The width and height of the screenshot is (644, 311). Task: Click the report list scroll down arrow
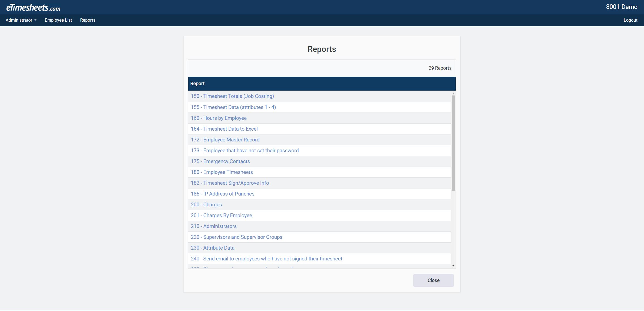(453, 266)
